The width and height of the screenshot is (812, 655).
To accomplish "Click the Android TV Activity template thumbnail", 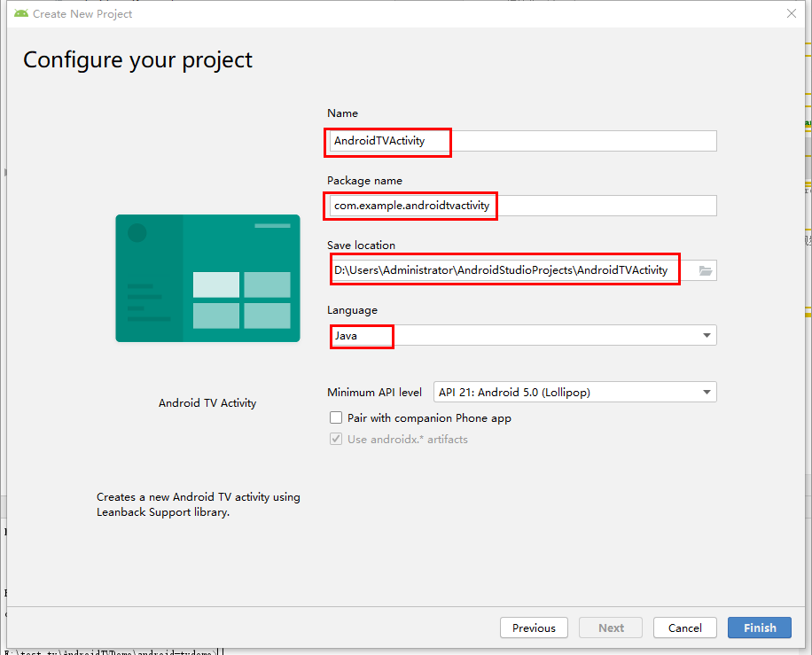I will (x=207, y=278).
